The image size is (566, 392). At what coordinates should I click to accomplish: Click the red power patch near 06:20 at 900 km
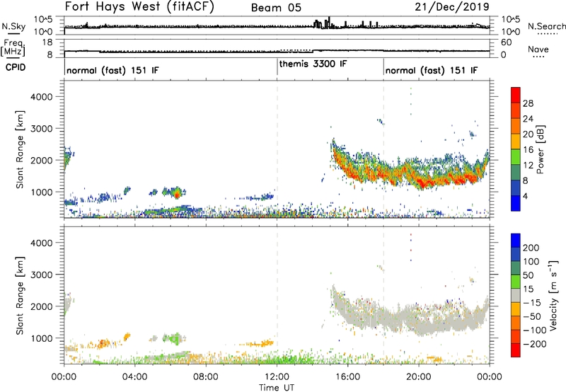177,194
